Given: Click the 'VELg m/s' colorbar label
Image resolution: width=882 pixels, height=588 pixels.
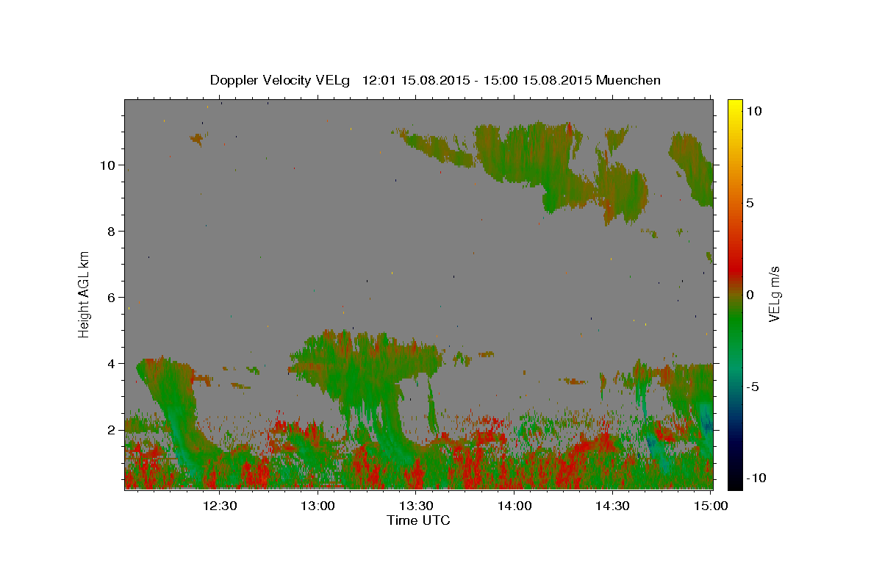Looking at the screenshot, I should 775,293.
